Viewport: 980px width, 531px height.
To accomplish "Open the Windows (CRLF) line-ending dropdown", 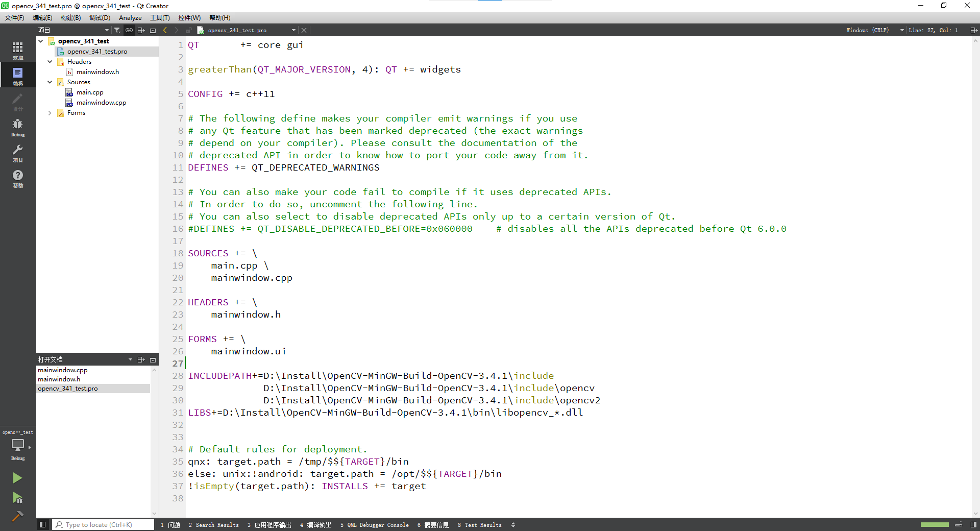I will click(x=873, y=30).
